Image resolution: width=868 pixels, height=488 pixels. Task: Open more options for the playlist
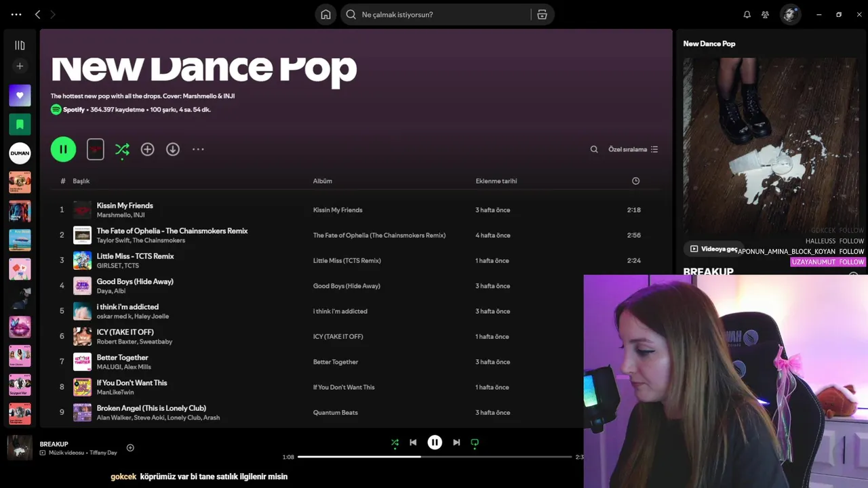pos(198,149)
